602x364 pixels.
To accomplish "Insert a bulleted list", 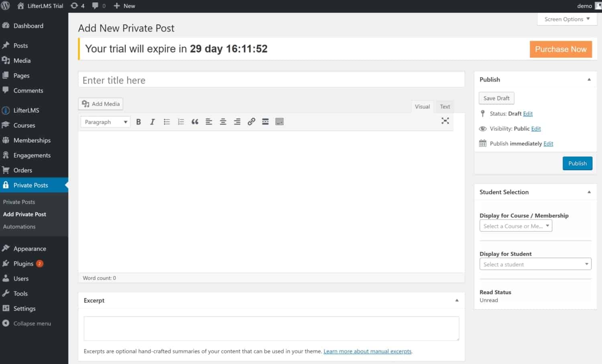I will (167, 122).
